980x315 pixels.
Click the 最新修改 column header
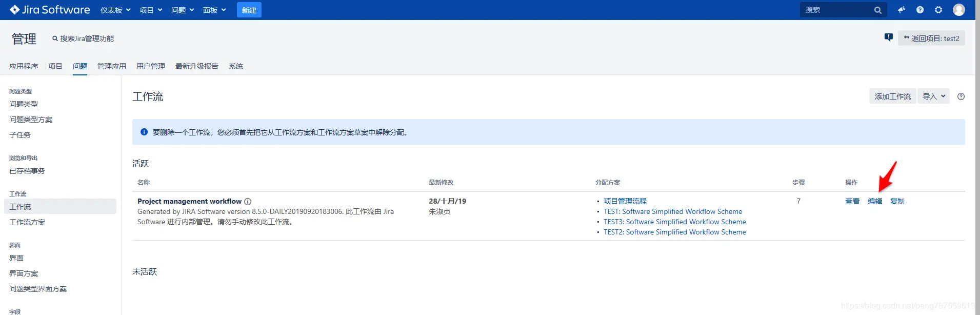[441, 182]
